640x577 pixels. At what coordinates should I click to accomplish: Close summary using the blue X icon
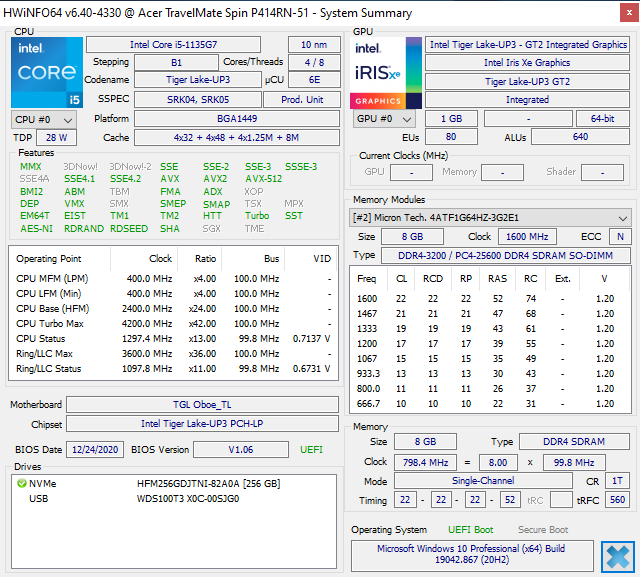[617, 555]
